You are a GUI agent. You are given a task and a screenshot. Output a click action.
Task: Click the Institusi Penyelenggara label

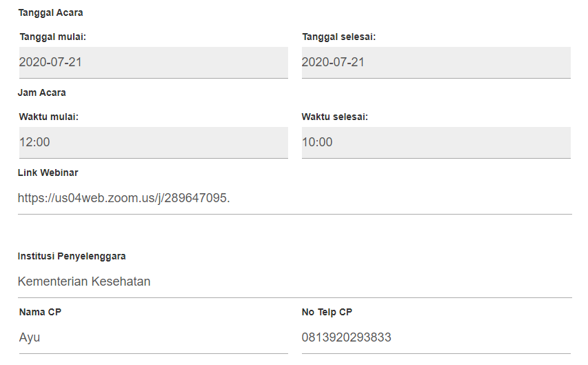tap(72, 256)
